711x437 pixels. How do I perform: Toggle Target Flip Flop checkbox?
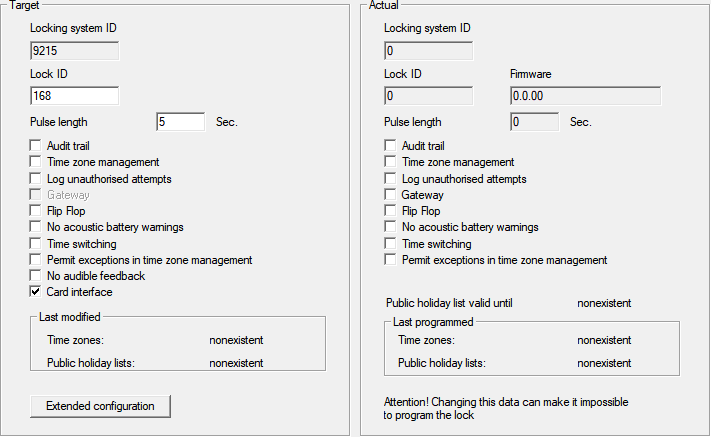[36, 211]
